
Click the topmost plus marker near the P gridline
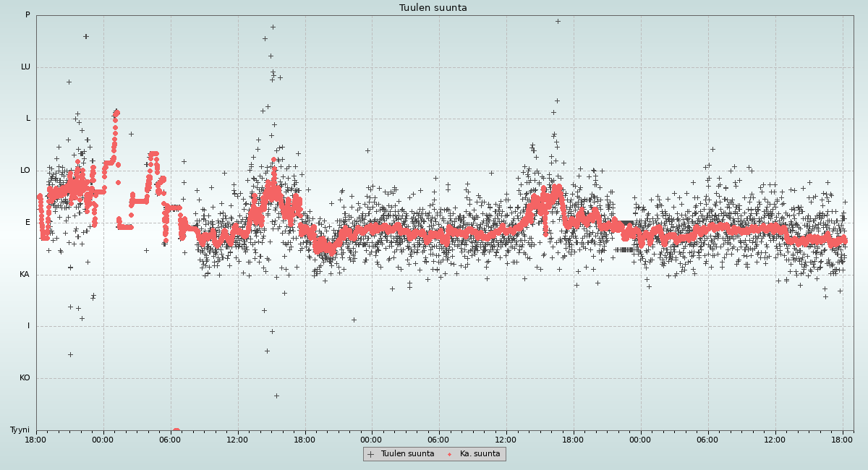pos(558,21)
